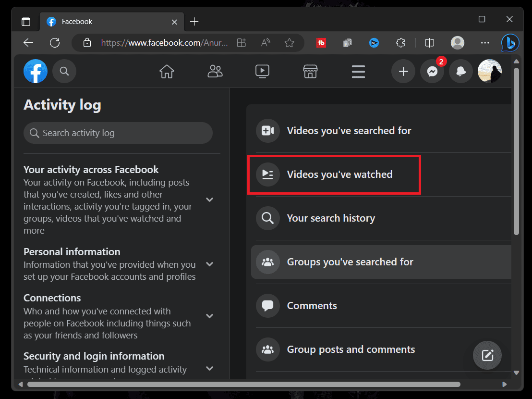Open Your search history
The height and width of the screenshot is (399, 532).
click(381, 218)
